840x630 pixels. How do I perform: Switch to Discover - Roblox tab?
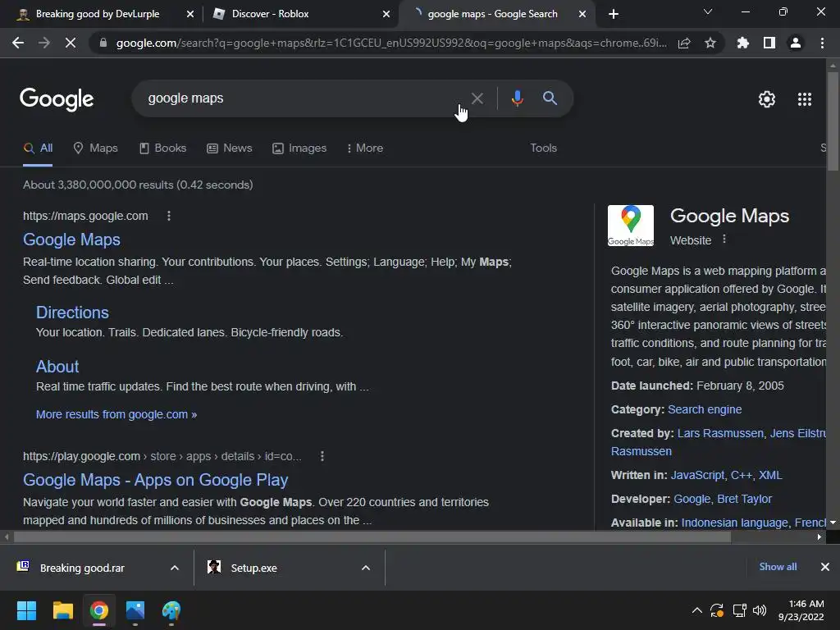click(x=270, y=14)
